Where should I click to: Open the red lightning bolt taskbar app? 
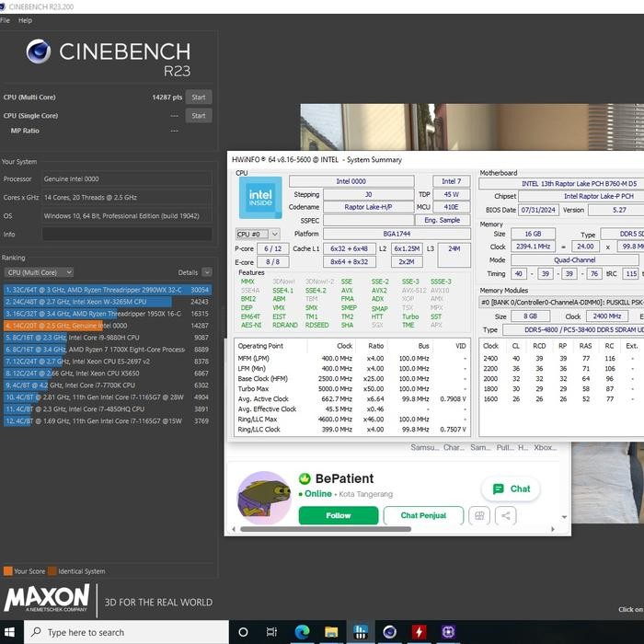pos(419,632)
